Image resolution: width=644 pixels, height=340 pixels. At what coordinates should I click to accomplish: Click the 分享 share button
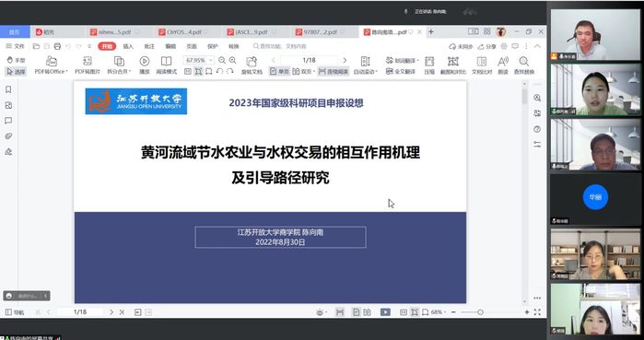[x=487, y=46]
